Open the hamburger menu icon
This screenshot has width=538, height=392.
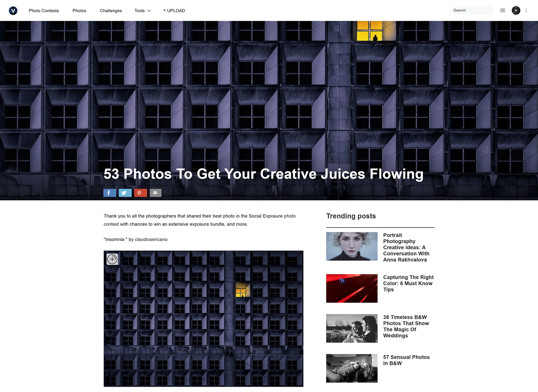pos(502,10)
